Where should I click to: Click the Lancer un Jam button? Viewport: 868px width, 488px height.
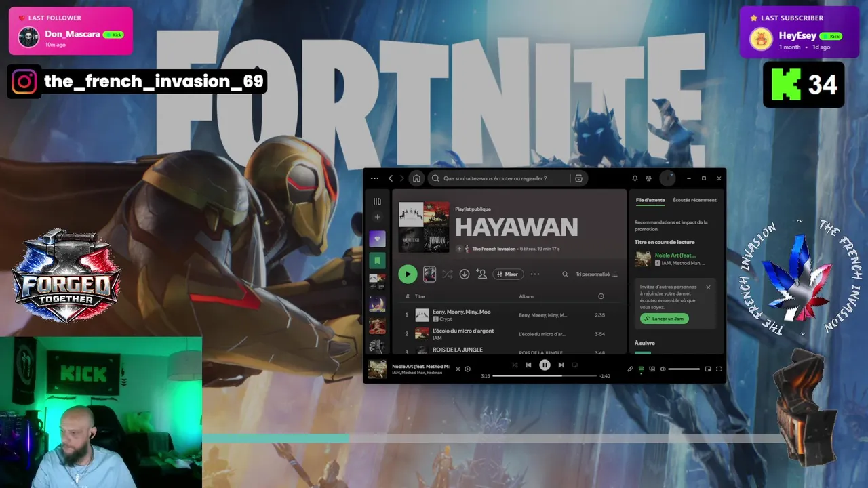click(x=665, y=319)
